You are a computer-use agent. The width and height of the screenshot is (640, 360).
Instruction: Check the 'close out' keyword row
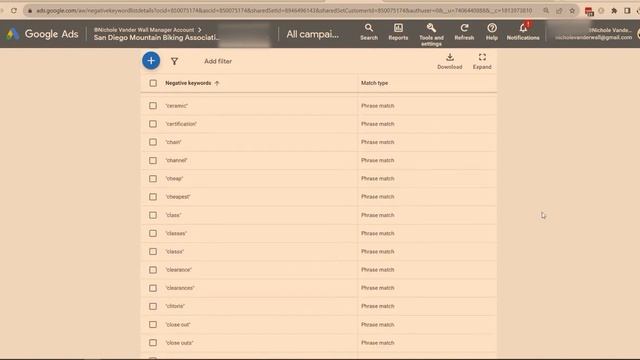[153, 324]
